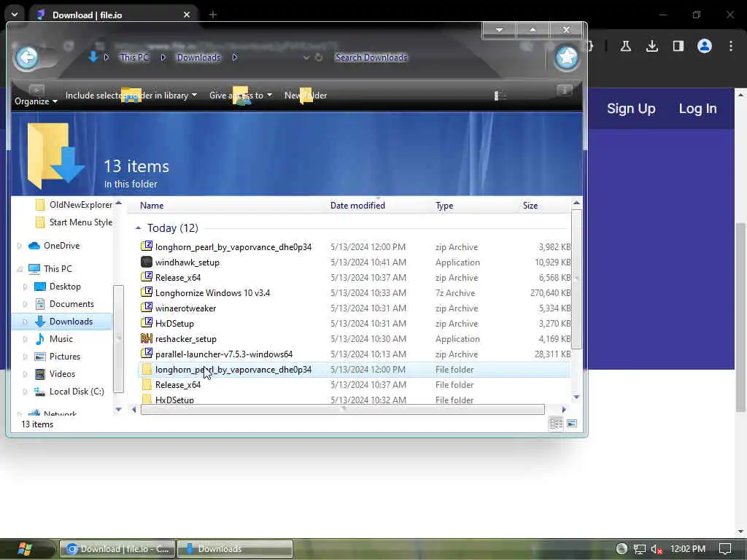
Task: Click the Windows Start orb
Action: (x=25, y=549)
